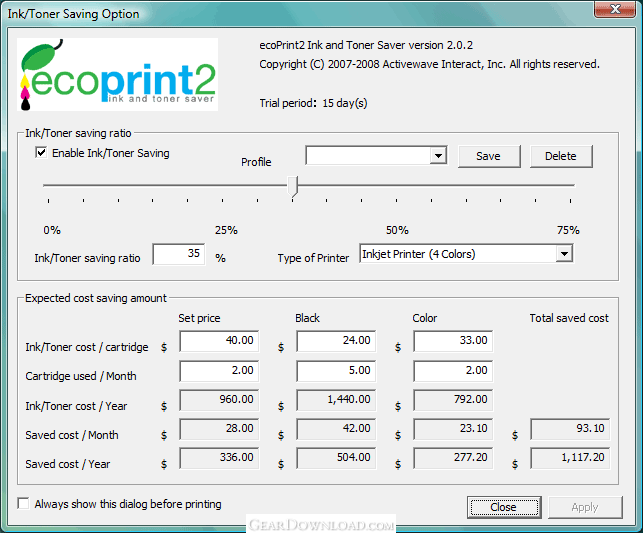
Task: Click the saving ratio slider thumb
Action: (x=292, y=187)
